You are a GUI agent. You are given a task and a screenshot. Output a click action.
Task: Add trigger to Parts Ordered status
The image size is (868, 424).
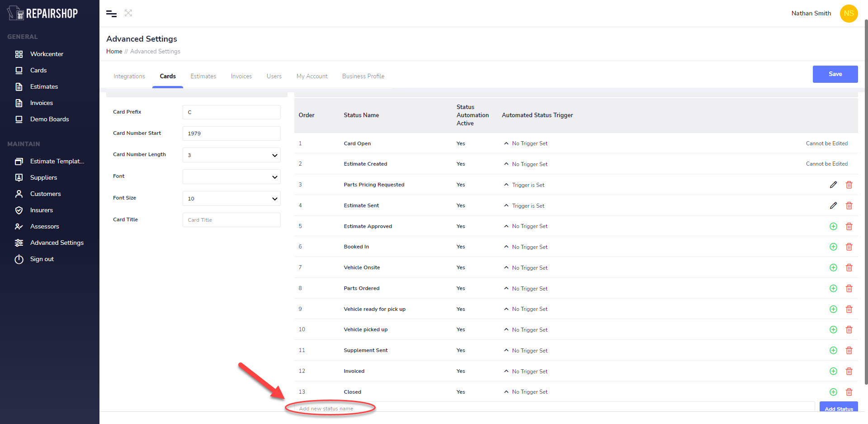pos(833,288)
